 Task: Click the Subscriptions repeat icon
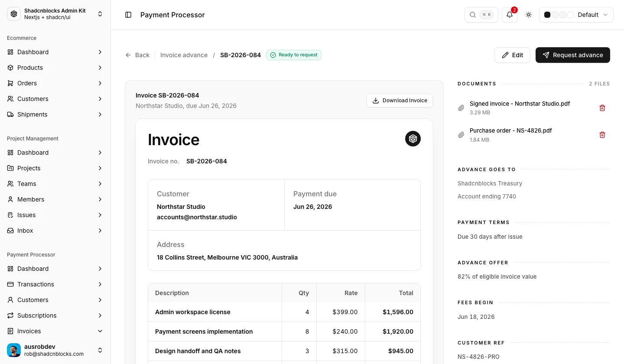pos(10,315)
